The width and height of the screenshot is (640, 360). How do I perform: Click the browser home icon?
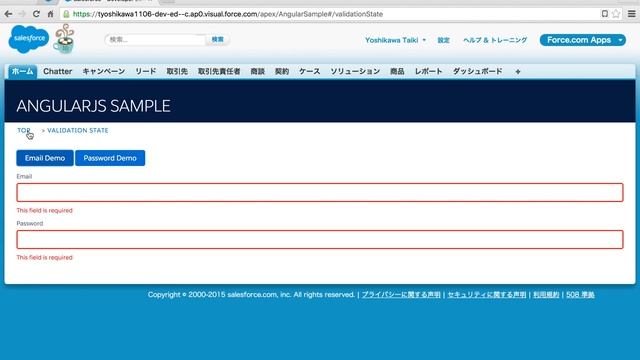(x=50, y=14)
